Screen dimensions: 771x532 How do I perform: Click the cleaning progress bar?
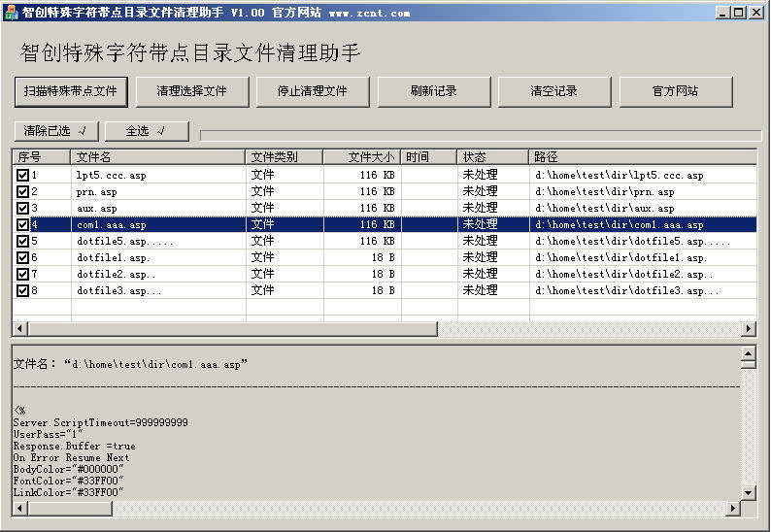coord(481,135)
